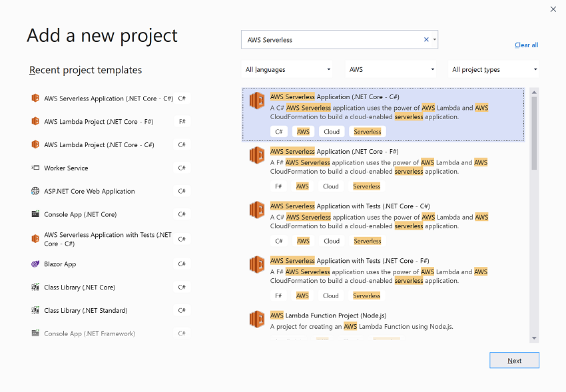Clear the search box with the X icon
This screenshot has height=392, width=566.
pos(426,40)
